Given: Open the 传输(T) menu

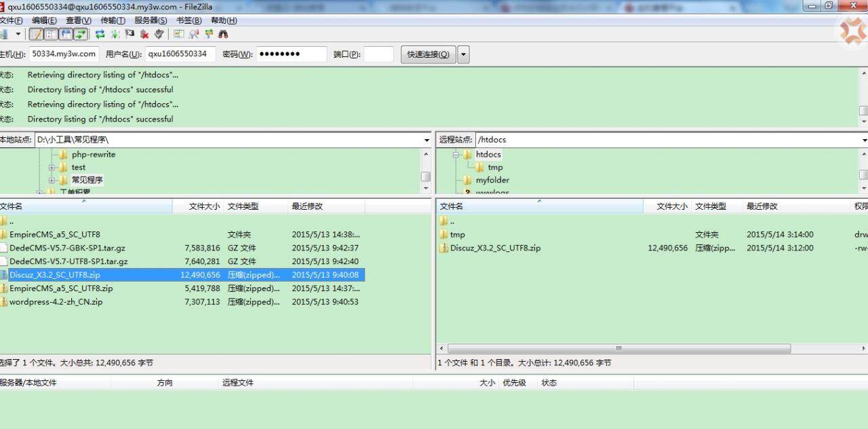Looking at the screenshot, I should click(x=113, y=20).
